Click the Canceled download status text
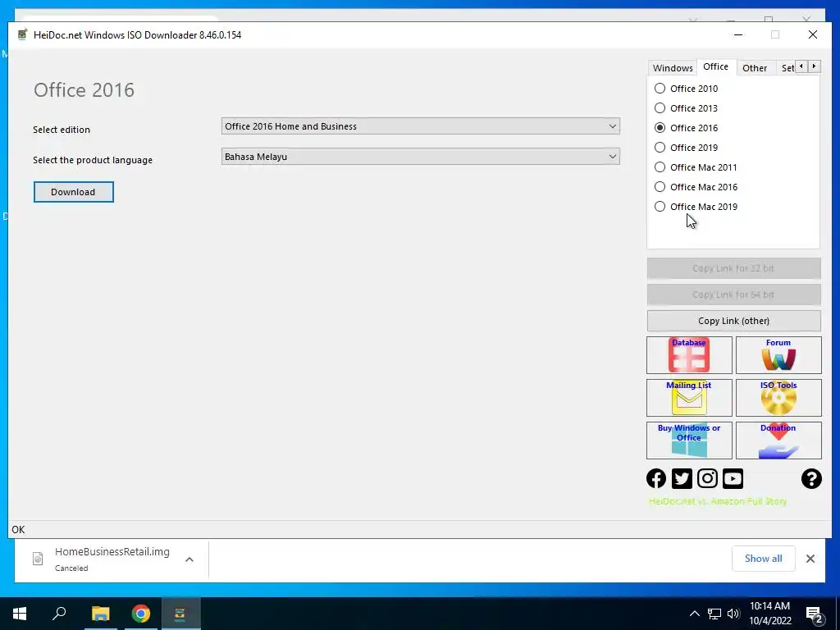The height and width of the screenshot is (630, 840). pyautogui.click(x=71, y=568)
